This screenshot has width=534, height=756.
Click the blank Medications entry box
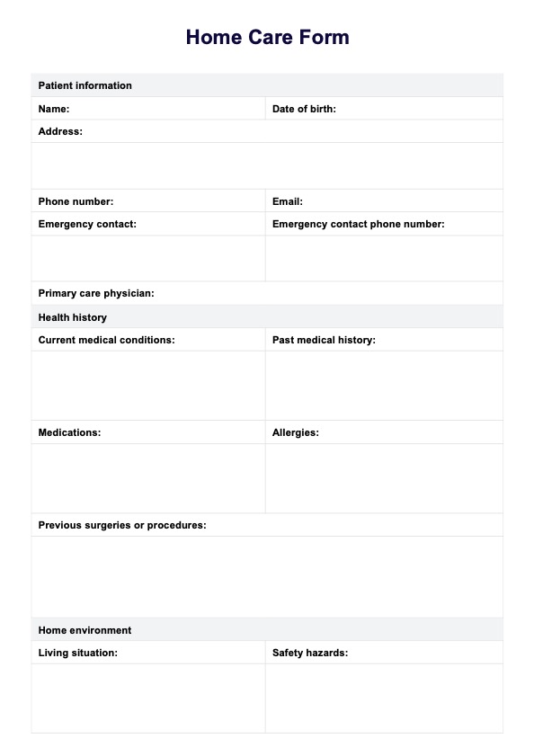[x=148, y=478]
